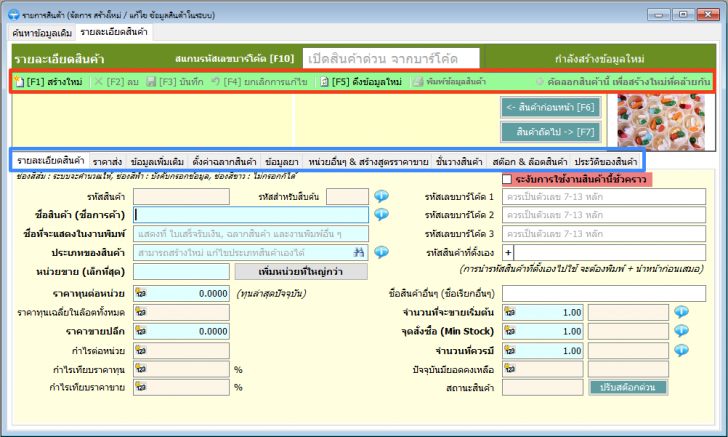Click the help bubble next to ประเภทของสินค้า

pos(381,252)
